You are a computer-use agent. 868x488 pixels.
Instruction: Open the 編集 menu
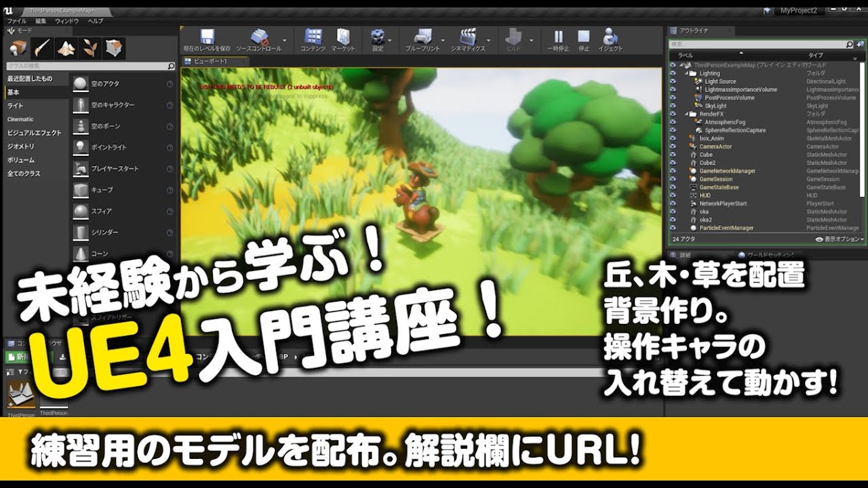click(x=41, y=22)
